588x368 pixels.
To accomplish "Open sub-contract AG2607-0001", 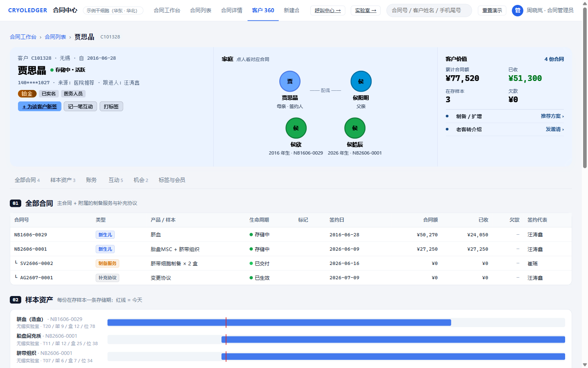I will pyautogui.click(x=291, y=278).
